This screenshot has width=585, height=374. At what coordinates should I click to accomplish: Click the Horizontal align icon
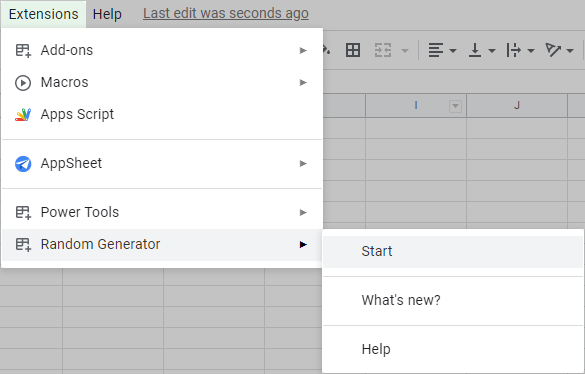[435, 50]
